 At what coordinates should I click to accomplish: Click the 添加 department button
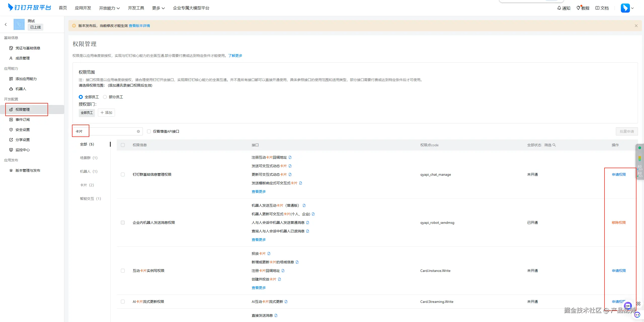pyautogui.click(x=106, y=113)
